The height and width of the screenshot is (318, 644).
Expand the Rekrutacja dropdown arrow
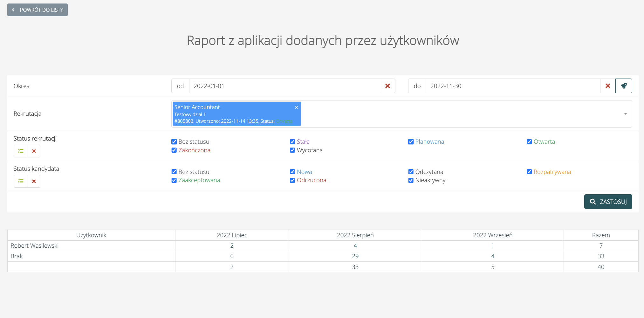625,114
